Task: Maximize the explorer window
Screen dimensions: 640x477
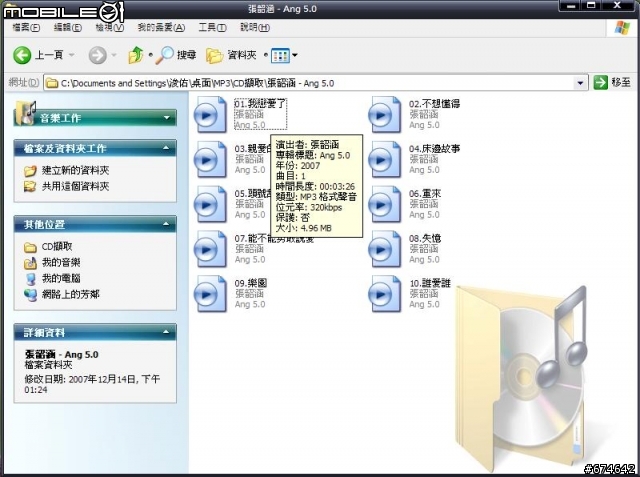Action: [591, 6]
